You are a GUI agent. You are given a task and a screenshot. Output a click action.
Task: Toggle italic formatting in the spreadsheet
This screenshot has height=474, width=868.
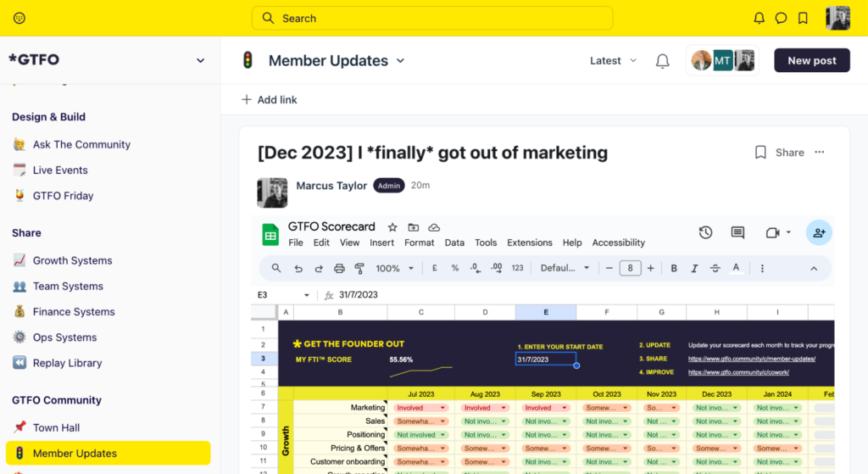coord(694,268)
